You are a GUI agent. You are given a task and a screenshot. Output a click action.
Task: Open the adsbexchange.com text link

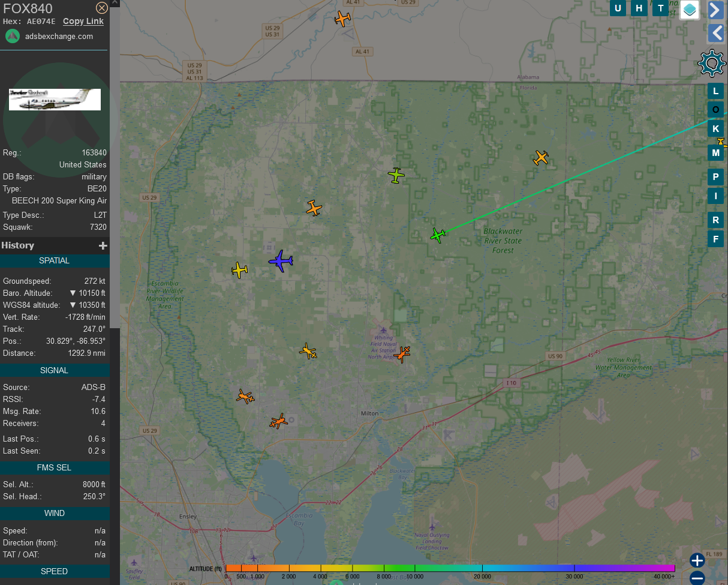coord(59,36)
